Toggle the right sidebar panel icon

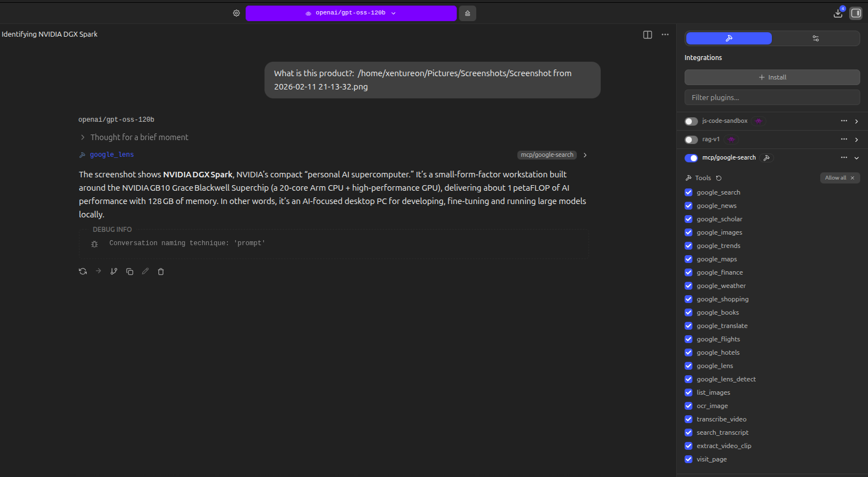[x=856, y=13]
